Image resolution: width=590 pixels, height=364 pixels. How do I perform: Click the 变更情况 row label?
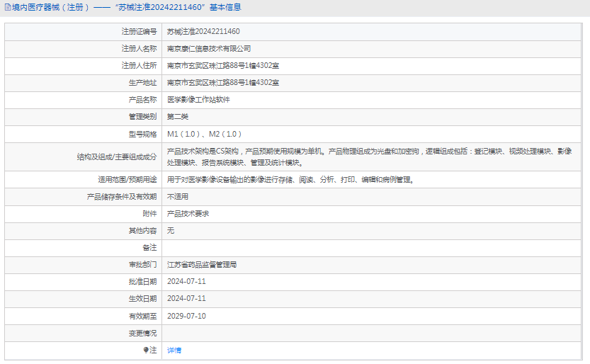pyautogui.click(x=142, y=333)
